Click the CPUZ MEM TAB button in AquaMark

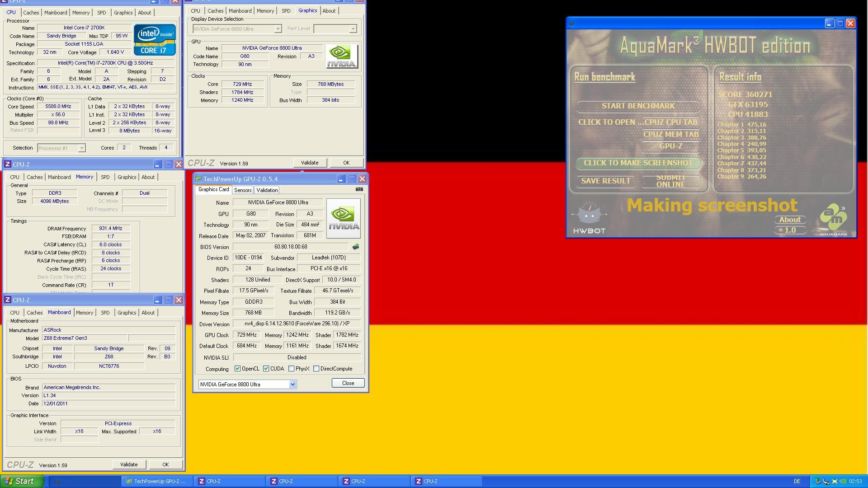coord(671,134)
